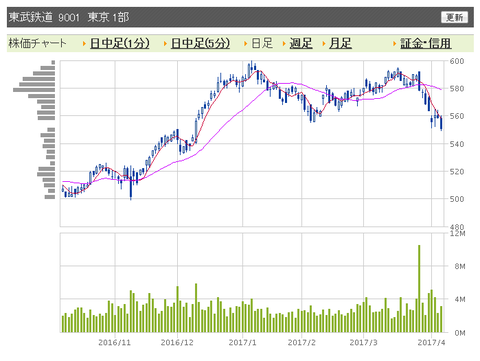Viewport: 480px width, 361px height.
Task: Click the 2017/4 date axis label
Action: 431,342
